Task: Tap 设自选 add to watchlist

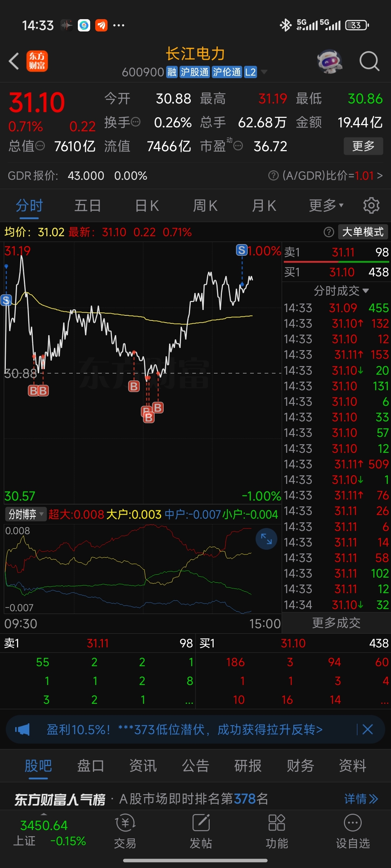Action: click(353, 831)
